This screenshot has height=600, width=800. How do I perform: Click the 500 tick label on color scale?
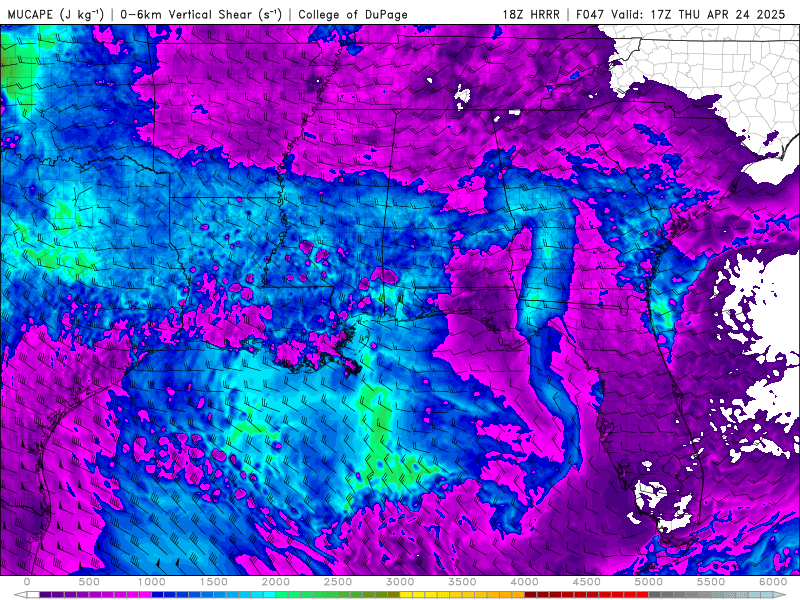tap(89, 582)
